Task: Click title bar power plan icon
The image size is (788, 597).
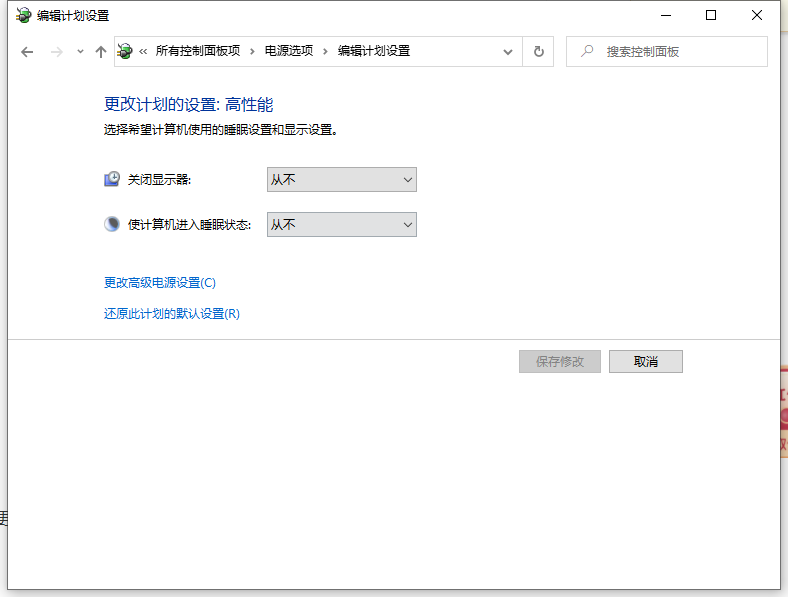Action: 23,16
